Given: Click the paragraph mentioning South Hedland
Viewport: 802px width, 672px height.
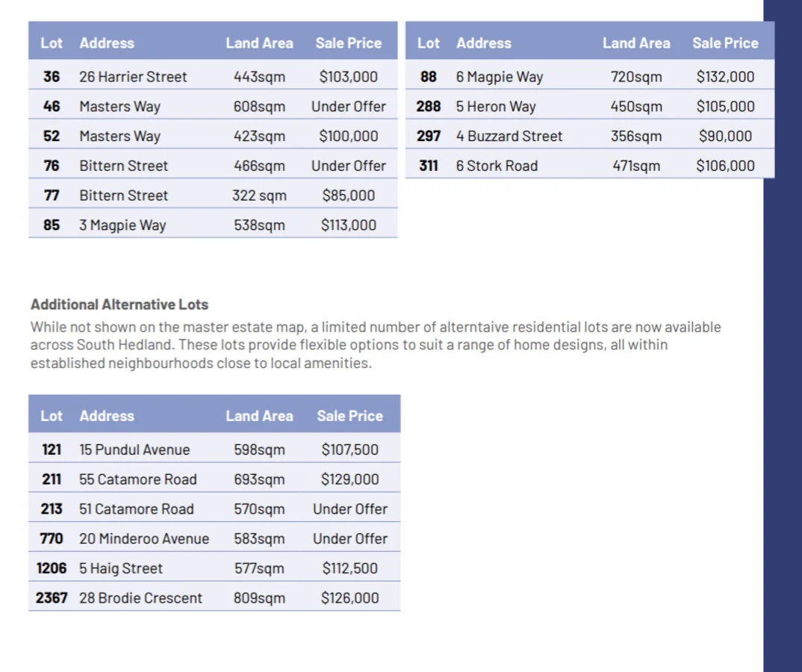Looking at the screenshot, I should 376,345.
